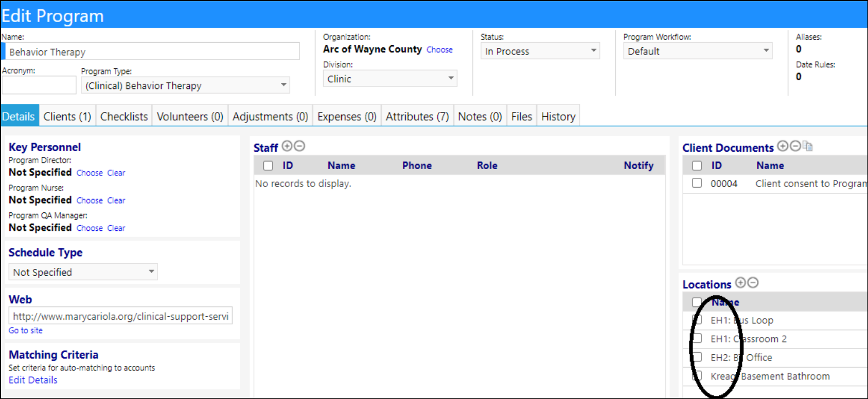The height and width of the screenshot is (399, 868).
Task: Select the 'EH1: Classroom 2' location row
Action: coord(775,339)
